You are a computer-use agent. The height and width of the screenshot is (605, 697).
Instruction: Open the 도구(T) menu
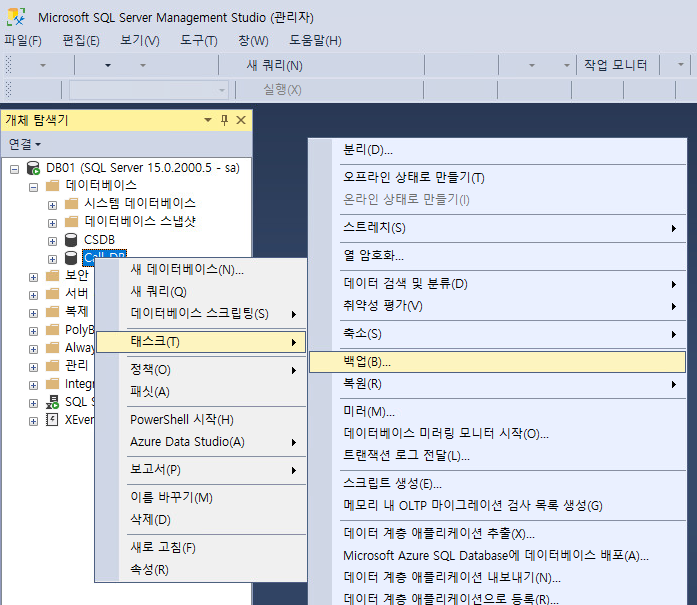click(x=199, y=41)
